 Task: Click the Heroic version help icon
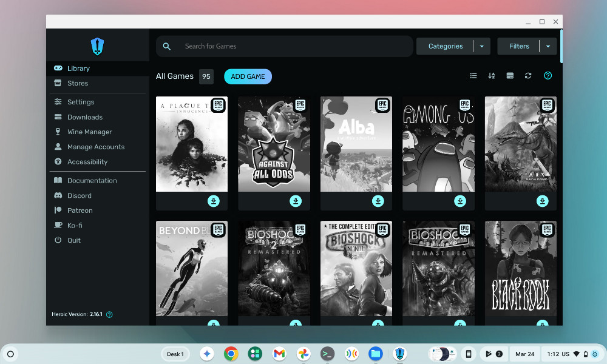[109, 314]
